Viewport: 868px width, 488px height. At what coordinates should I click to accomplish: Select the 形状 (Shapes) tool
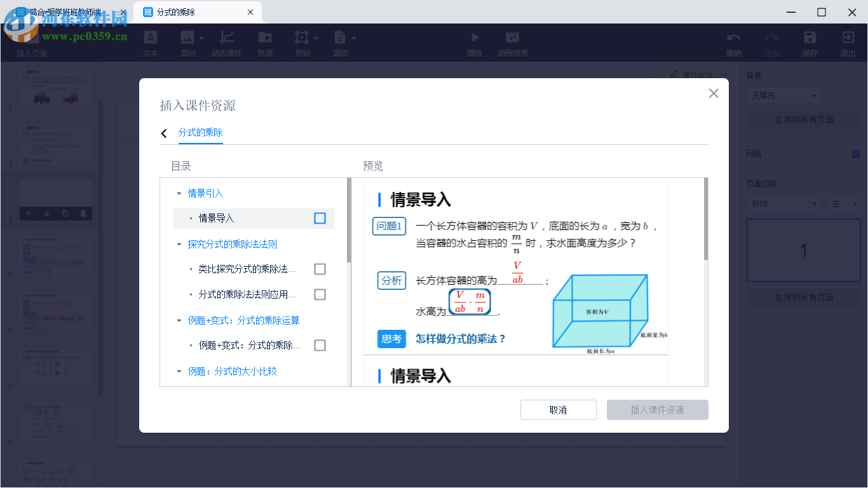point(302,42)
